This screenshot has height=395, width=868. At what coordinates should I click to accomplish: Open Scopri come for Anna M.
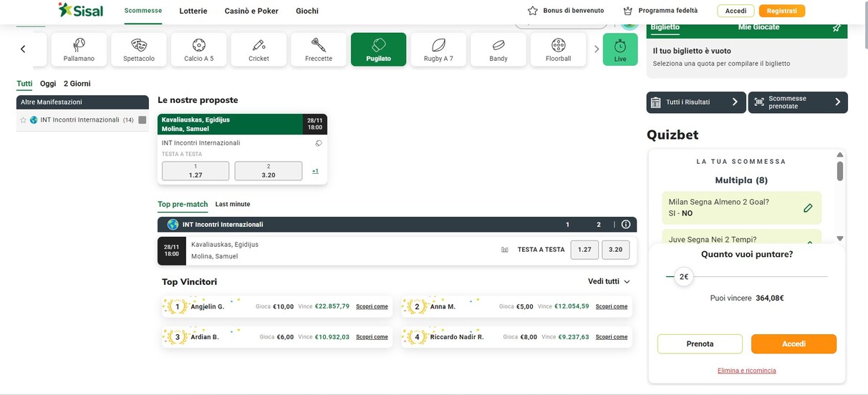point(612,306)
